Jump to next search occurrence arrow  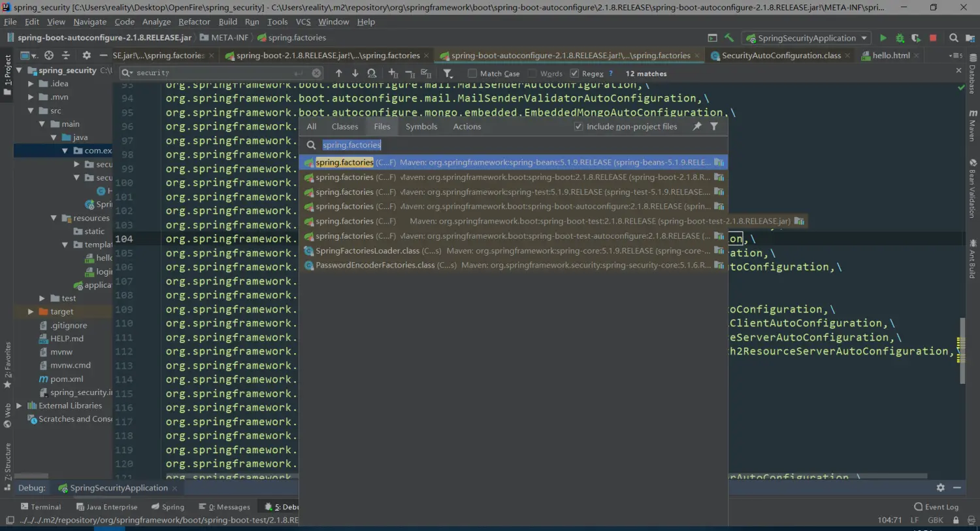tap(355, 73)
